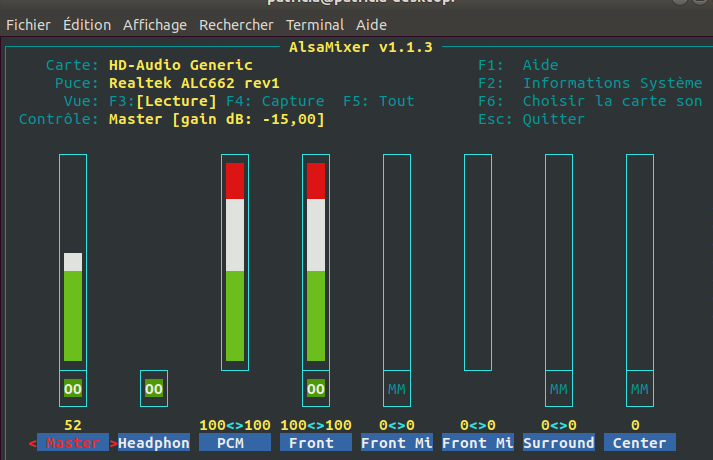This screenshot has height=460, width=713.
Task: Unmute the Surround channel MM box
Action: point(558,389)
